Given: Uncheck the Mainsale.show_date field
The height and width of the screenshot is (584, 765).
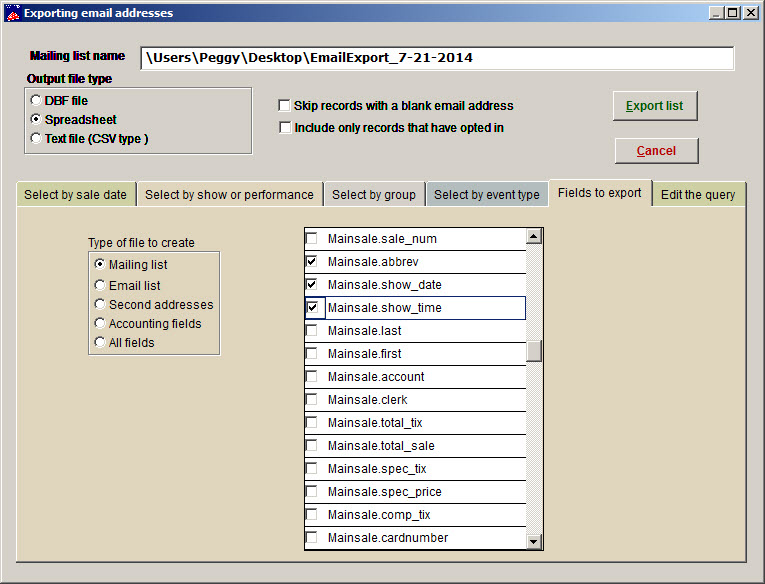Looking at the screenshot, I should tap(312, 285).
